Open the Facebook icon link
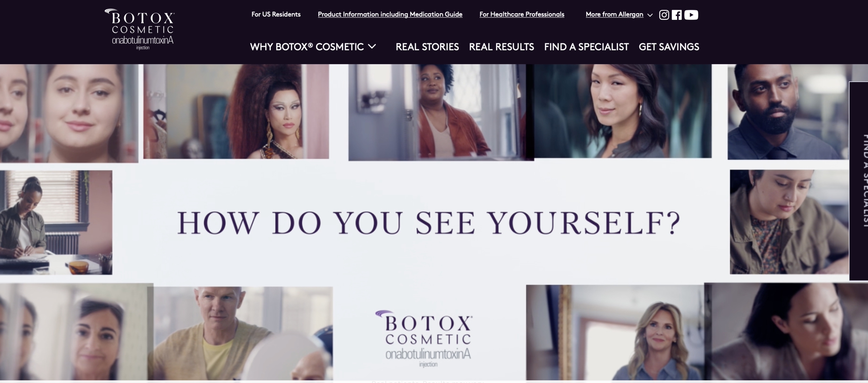Image resolution: width=868 pixels, height=383 pixels. (x=676, y=15)
